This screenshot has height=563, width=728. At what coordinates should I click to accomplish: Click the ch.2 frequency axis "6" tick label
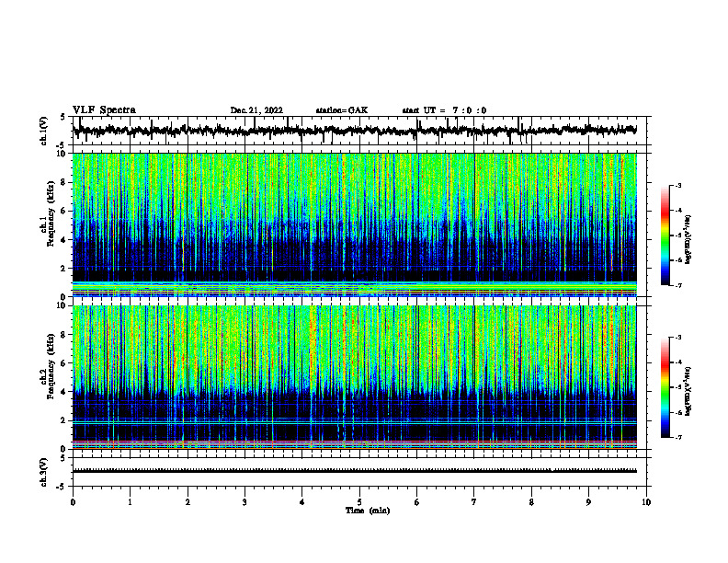(x=63, y=363)
